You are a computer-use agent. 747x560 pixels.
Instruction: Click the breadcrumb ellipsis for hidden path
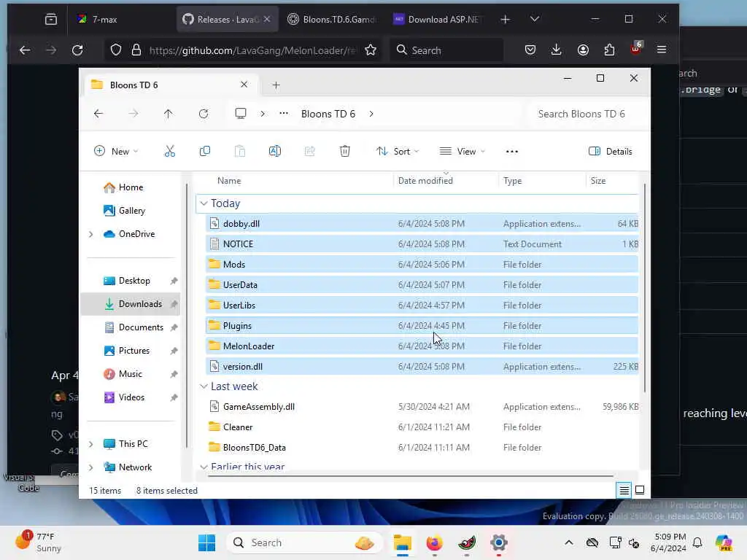point(284,114)
